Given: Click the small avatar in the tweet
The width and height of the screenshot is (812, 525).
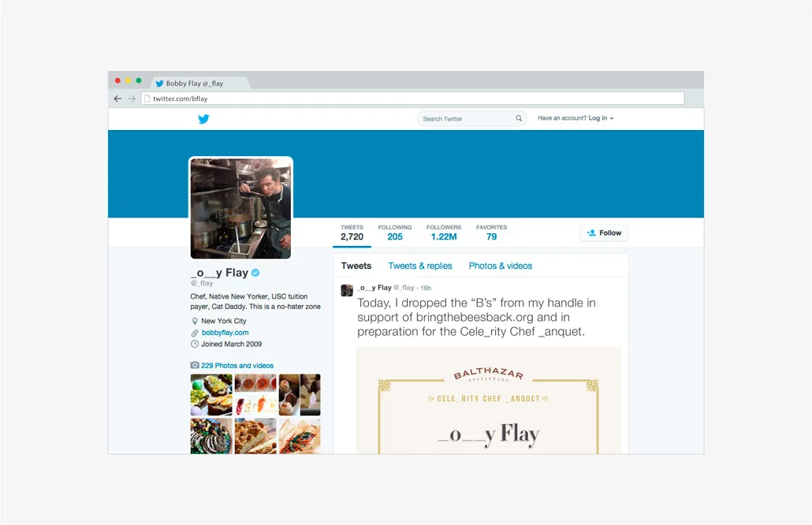Looking at the screenshot, I should [x=347, y=290].
